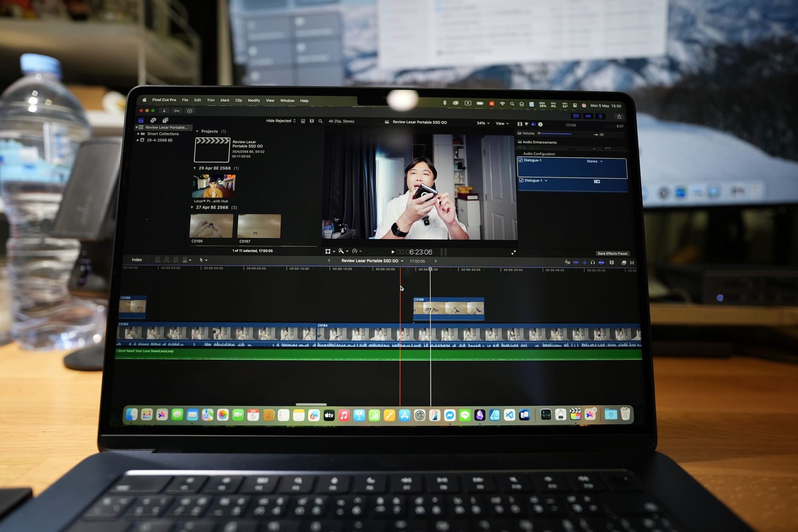Toggle the Browser panel visibility button
Screen dimensions: 798x532
point(576,116)
